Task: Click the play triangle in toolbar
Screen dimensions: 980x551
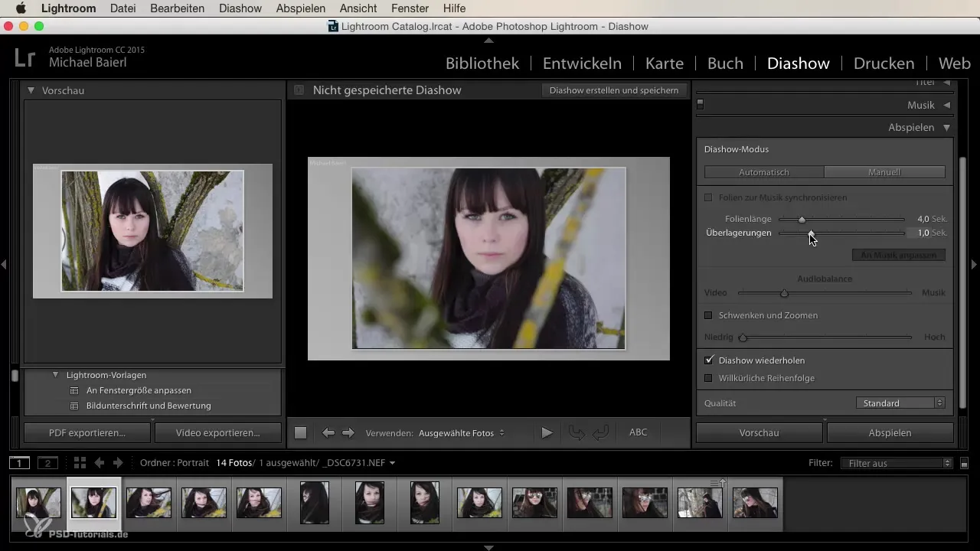Action: click(547, 433)
